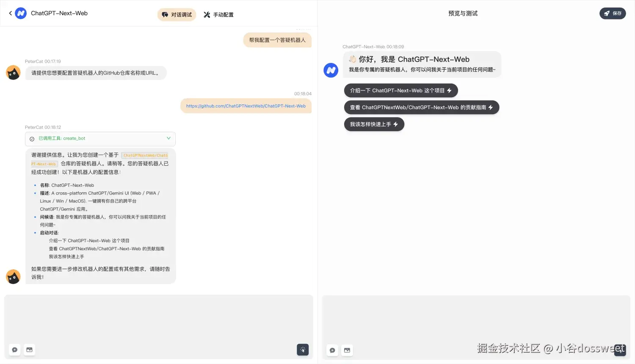Image resolution: width=635 pixels, height=364 pixels.
Task: Open the GitHub ChatGPT-Next-Web repository link
Action: pos(246,106)
